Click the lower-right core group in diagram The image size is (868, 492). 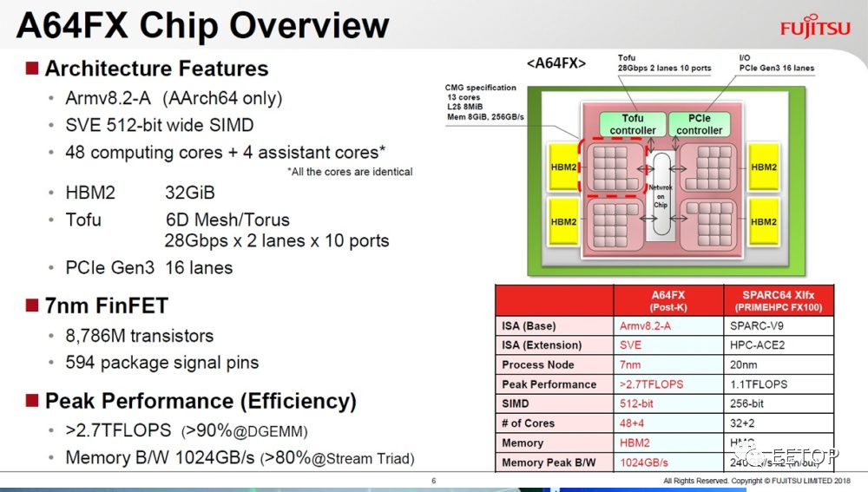coord(708,224)
